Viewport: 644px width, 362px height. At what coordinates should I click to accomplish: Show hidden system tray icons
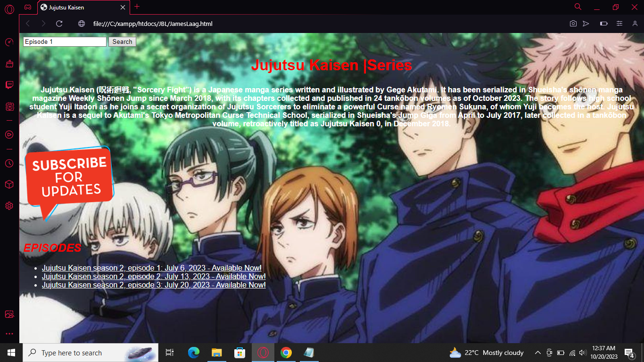tap(537, 353)
